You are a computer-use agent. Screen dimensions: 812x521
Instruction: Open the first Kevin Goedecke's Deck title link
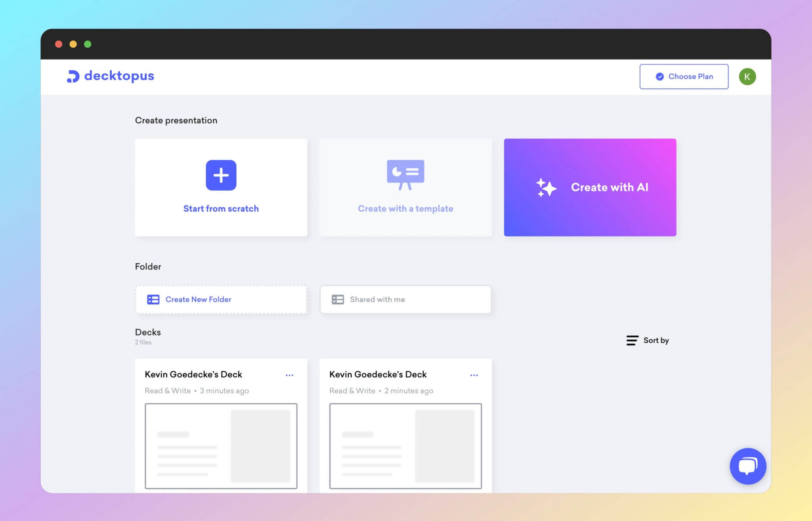(193, 374)
